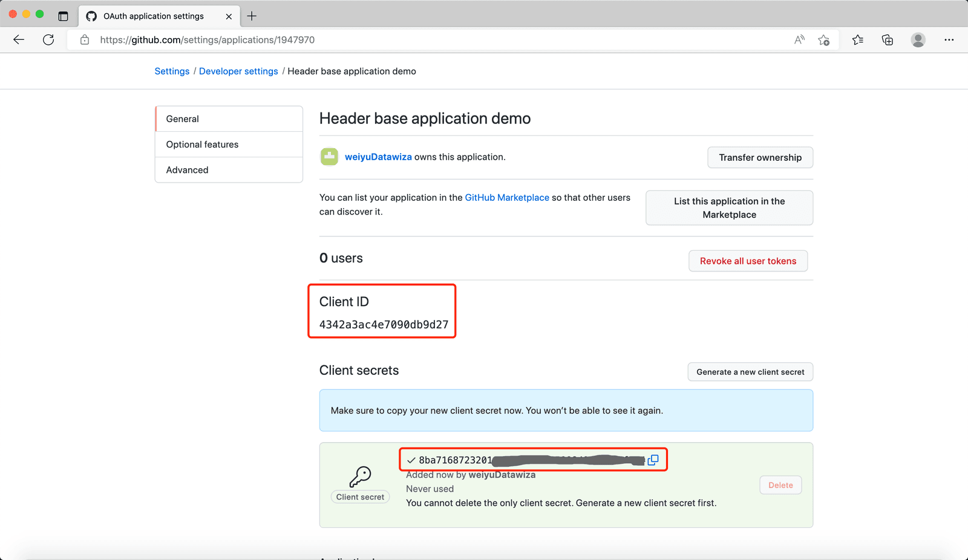Click Transfer ownership button
This screenshot has height=560, width=968.
[x=760, y=157]
